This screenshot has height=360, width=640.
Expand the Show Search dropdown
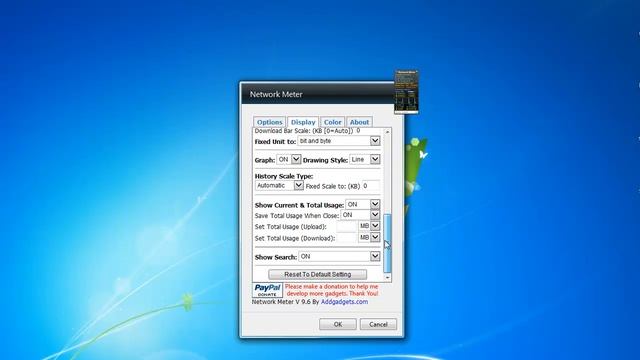point(340,256)
